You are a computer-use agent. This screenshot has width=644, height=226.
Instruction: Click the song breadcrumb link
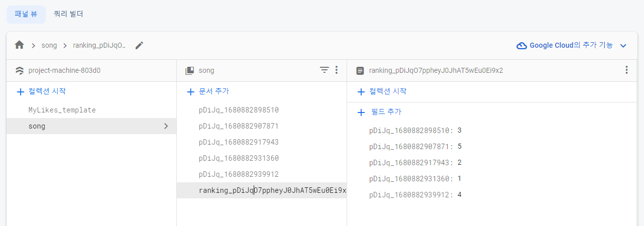click(x=49, y=45)
